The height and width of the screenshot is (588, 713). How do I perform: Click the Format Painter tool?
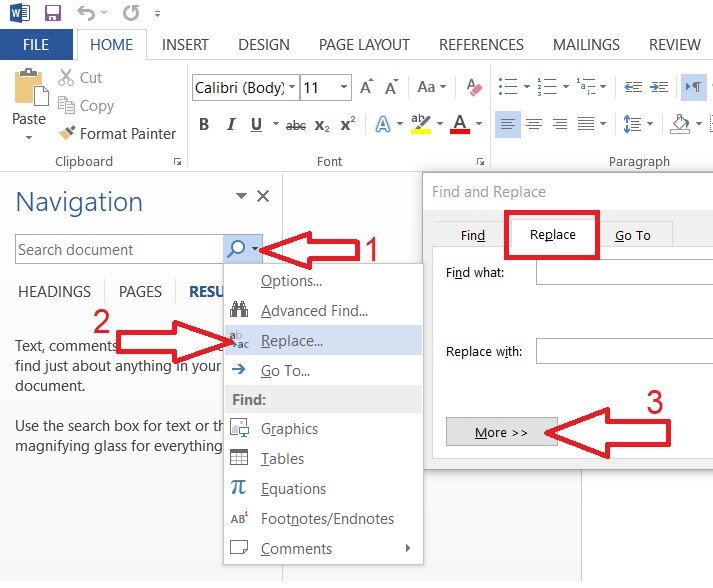pos(116,133)
